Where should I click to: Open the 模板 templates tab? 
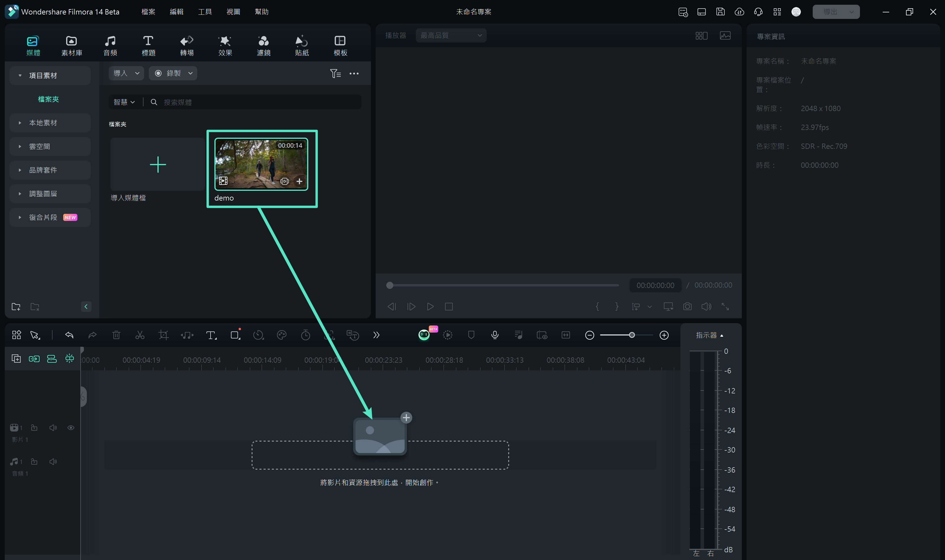pyautogui.click(x=340, y=46)
